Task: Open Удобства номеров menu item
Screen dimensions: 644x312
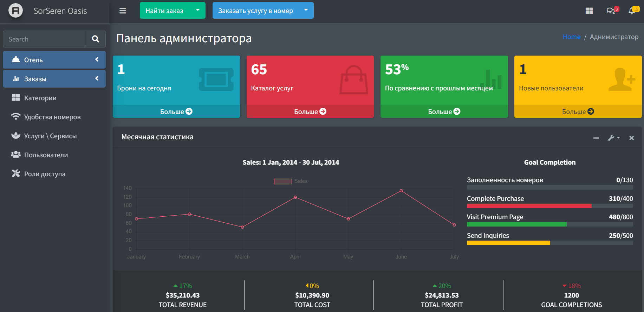Action: [x=52, y=117]
